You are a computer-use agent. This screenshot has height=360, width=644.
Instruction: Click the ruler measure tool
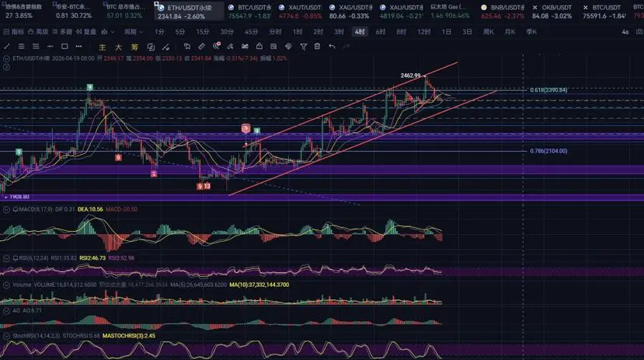(x=201, y=47)
